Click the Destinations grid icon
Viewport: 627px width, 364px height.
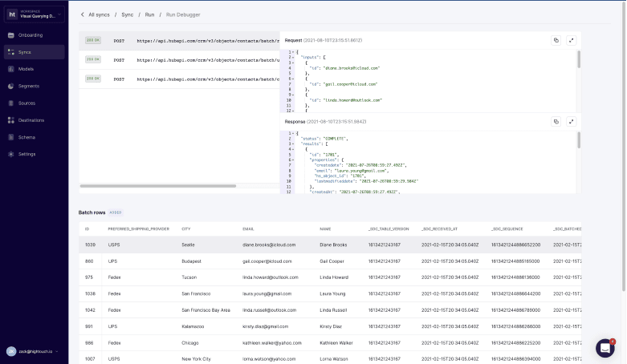click(10, 120)
